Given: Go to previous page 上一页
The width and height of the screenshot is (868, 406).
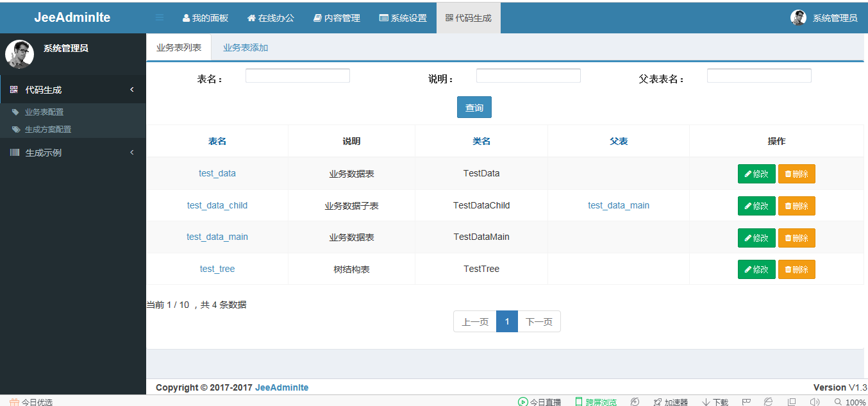Looking at the screenshot, I should click(475, 321).
